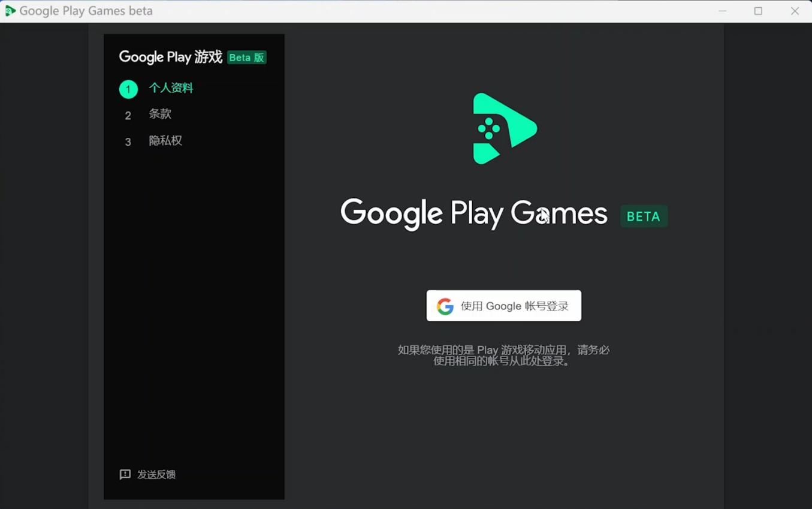Minimize the Google Play Games beta window

(x=723, y=11)
